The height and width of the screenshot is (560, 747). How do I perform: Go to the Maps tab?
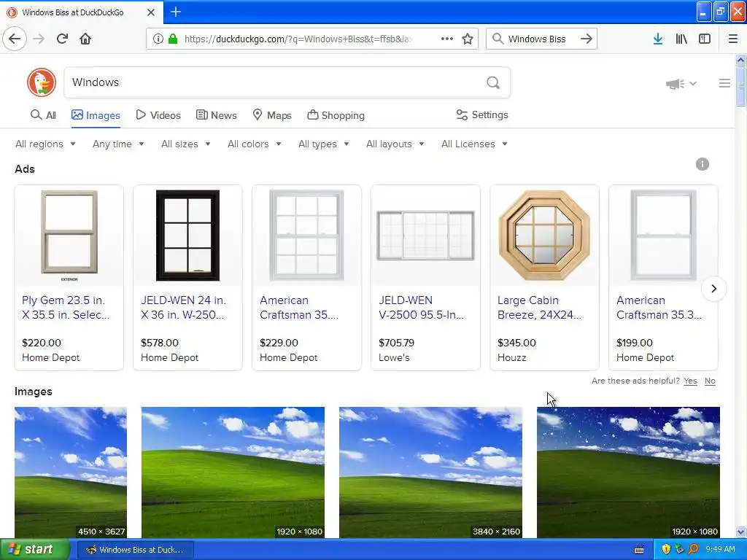point(272,115)
